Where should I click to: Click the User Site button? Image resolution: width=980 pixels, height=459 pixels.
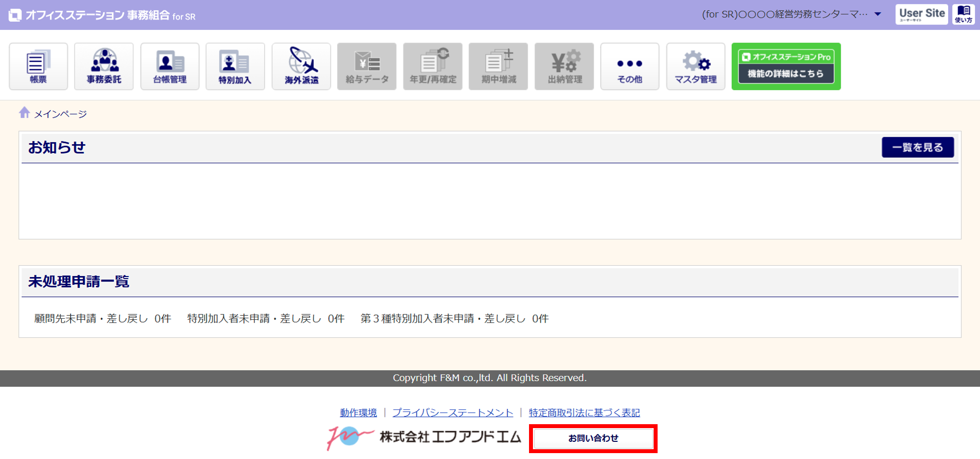[922, 14]
